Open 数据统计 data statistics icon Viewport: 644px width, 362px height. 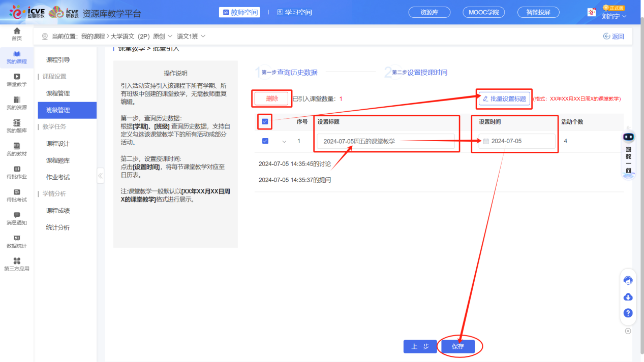pos(17,243)
